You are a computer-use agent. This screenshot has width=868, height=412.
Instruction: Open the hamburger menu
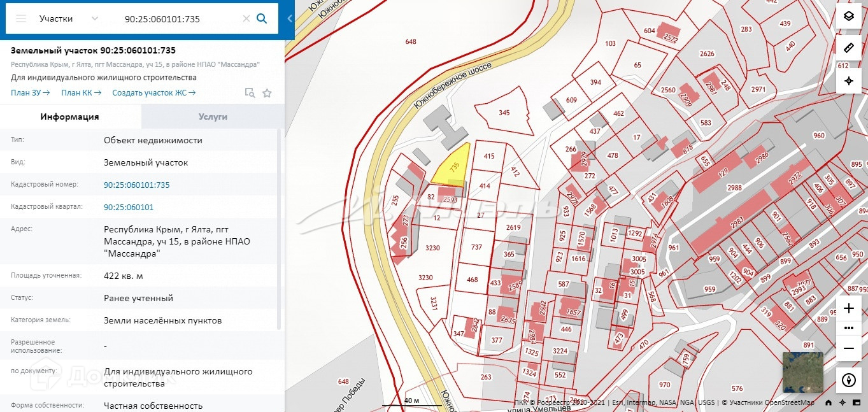(21, 18)
